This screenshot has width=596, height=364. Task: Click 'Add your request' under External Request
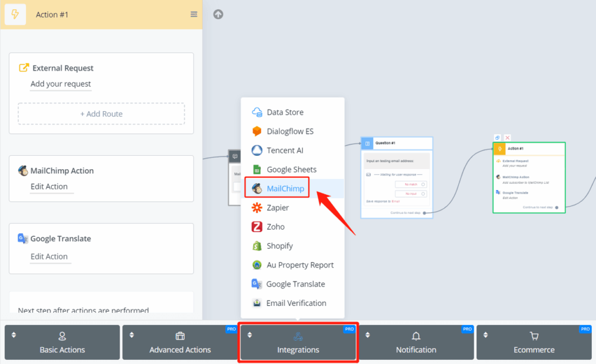tap(61, 84)
